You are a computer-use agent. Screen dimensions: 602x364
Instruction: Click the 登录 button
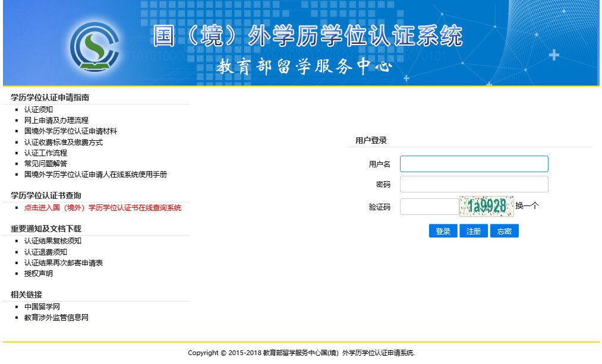pos(443,232)
